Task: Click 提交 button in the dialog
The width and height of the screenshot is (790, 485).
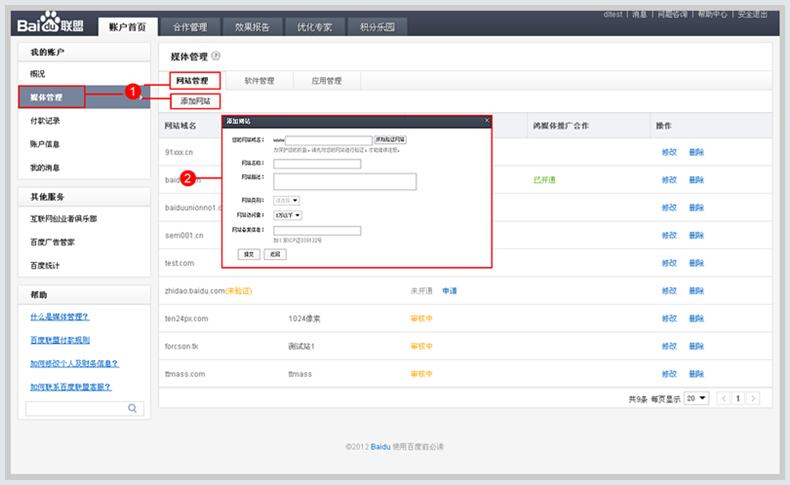Action: pyautogui.click(x=249, y=254)
